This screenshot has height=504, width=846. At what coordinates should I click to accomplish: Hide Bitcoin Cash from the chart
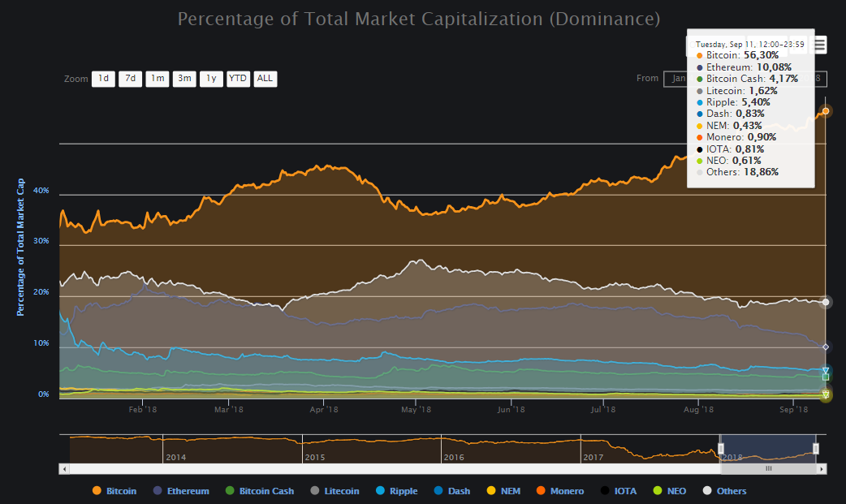[259, 491]
